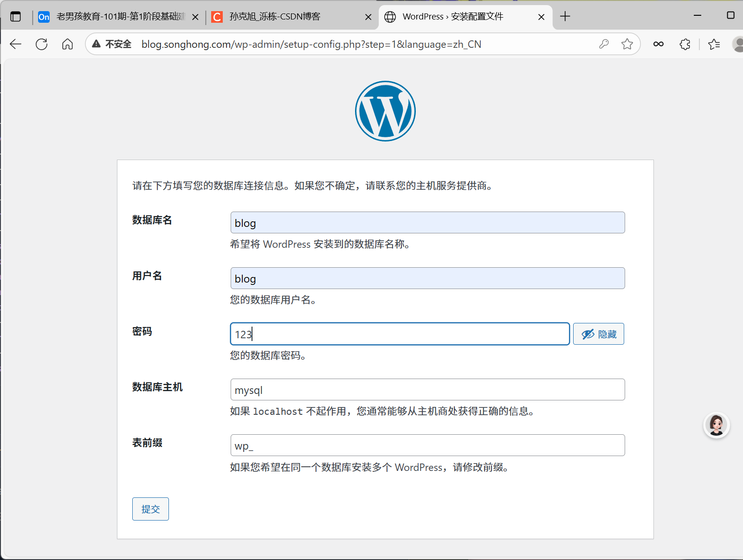Image resolution: width=743 pixels, height=560 pixels.
Task: Open browser extensions puzzle icon
Action: click(x=685, y=44)
